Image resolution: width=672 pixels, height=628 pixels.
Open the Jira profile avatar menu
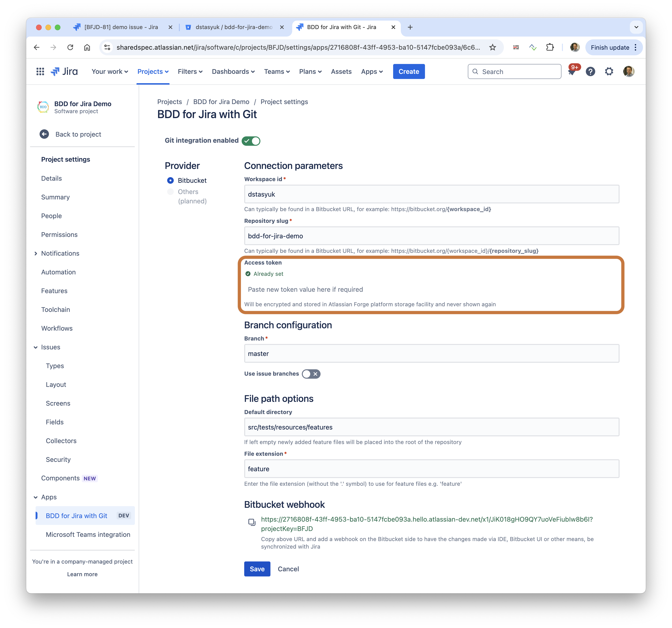(628, 71)
